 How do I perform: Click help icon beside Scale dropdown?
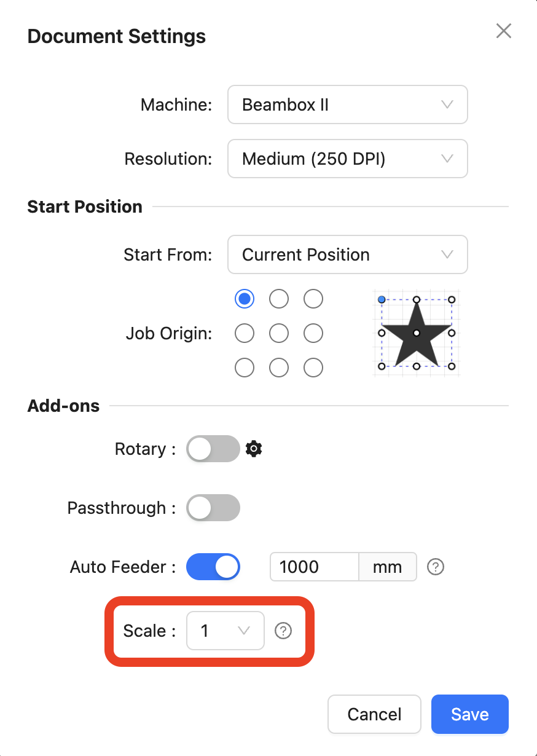click(283, 631)
